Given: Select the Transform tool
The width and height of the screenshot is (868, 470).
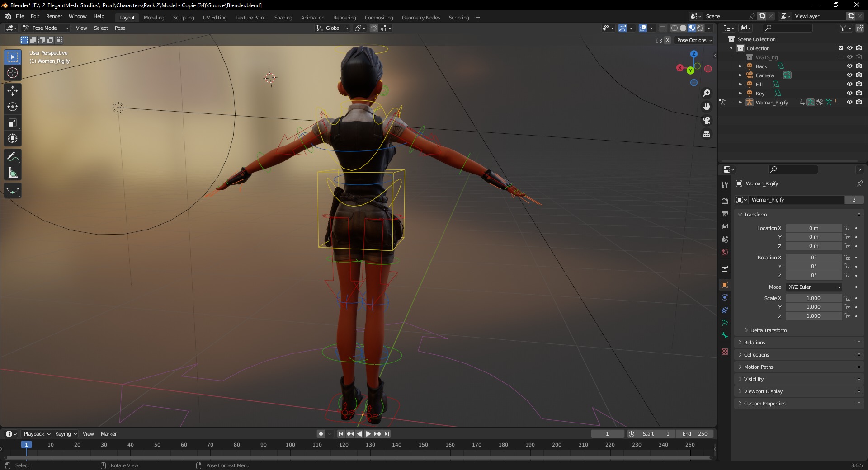Looking at the screenshot, I should pyautogui.click(x=13, y=138).
